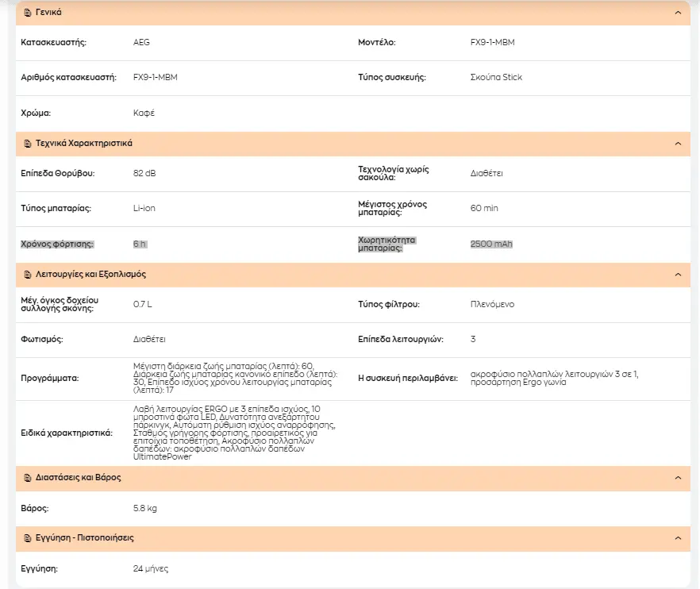The image size is (700, 589).
Task: Click the Λειτουργίες και Εξοπλισμός header title
Action: click(90, 274)
